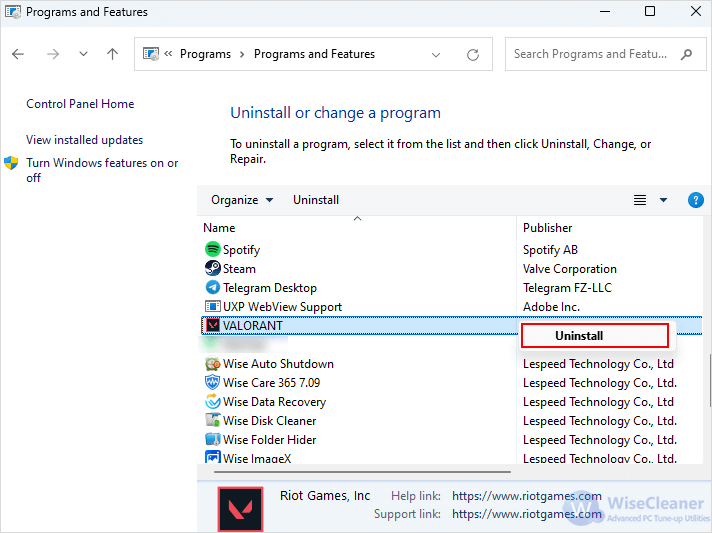Expand the chevron after Programs breadcrumb
The image size is (712, 533).
(242, 54)
